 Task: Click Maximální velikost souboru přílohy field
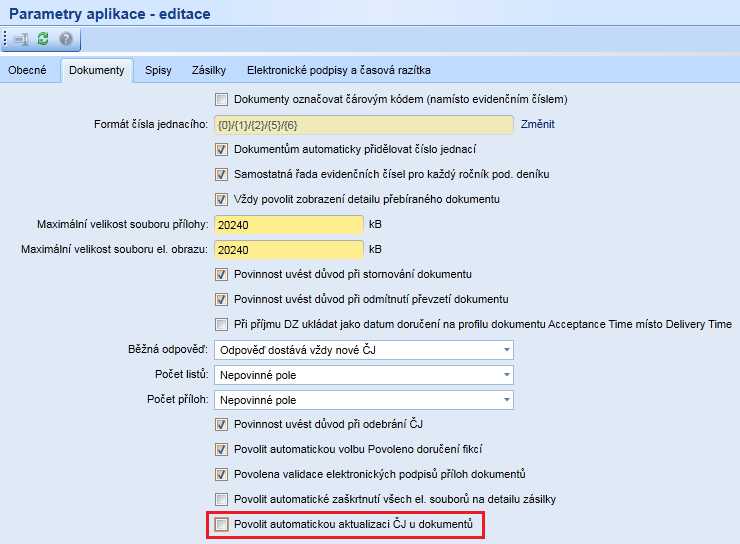(289, 225)
